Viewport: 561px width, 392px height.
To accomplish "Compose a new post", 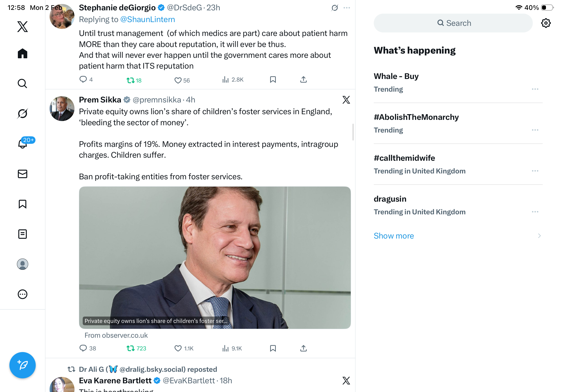I will pyautogui.click(x=23, y=365).
